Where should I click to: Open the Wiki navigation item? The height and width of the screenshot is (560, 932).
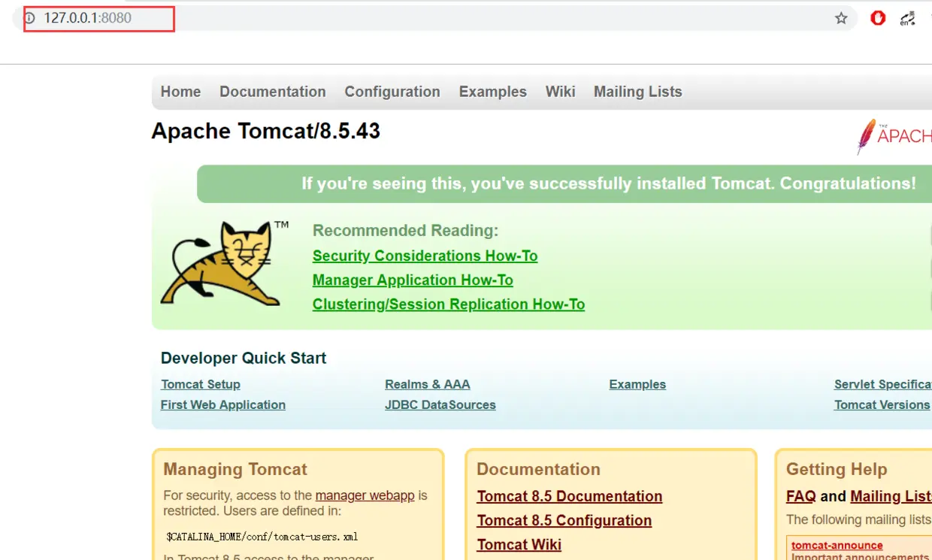tap(561, 92)
